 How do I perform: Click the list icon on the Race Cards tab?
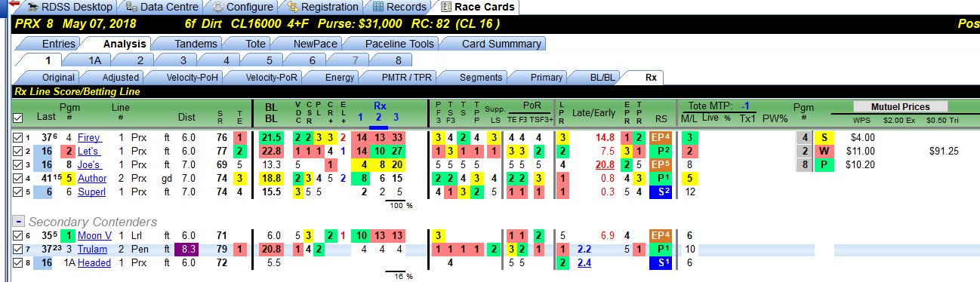point(446,7)
